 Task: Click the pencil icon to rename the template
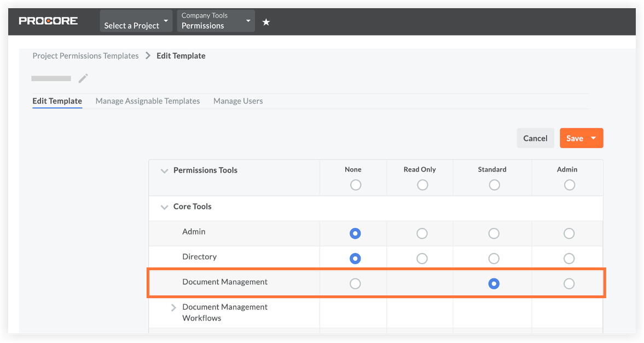(83, 78)
